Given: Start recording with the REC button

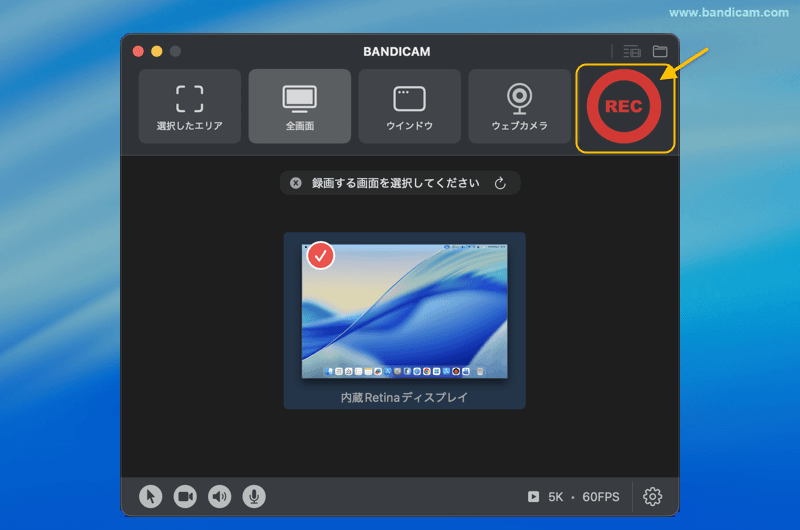Looking at the screenshot, I should (x=623, y=106).
